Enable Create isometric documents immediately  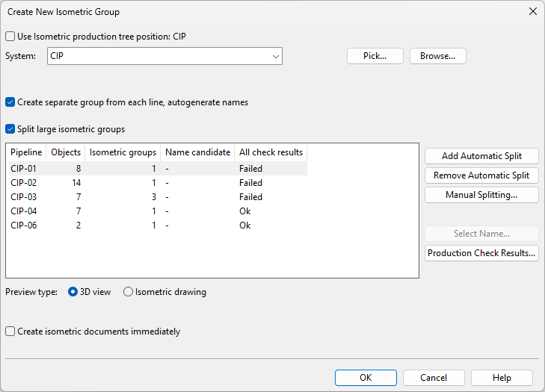10,332
